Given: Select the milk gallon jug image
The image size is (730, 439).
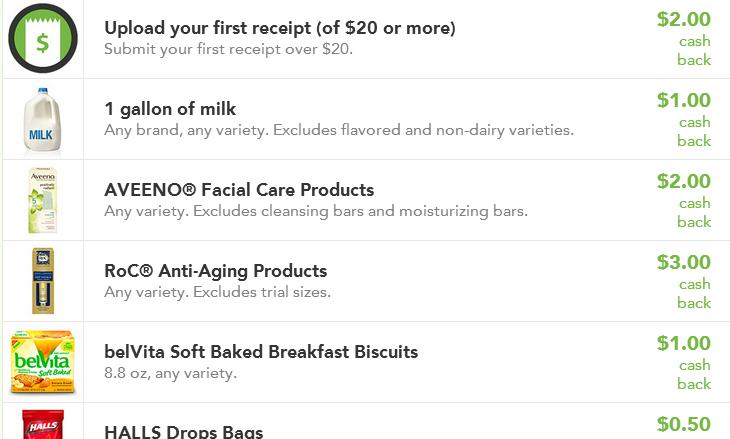Looking at the screenshot, I should tap(42, 120).
